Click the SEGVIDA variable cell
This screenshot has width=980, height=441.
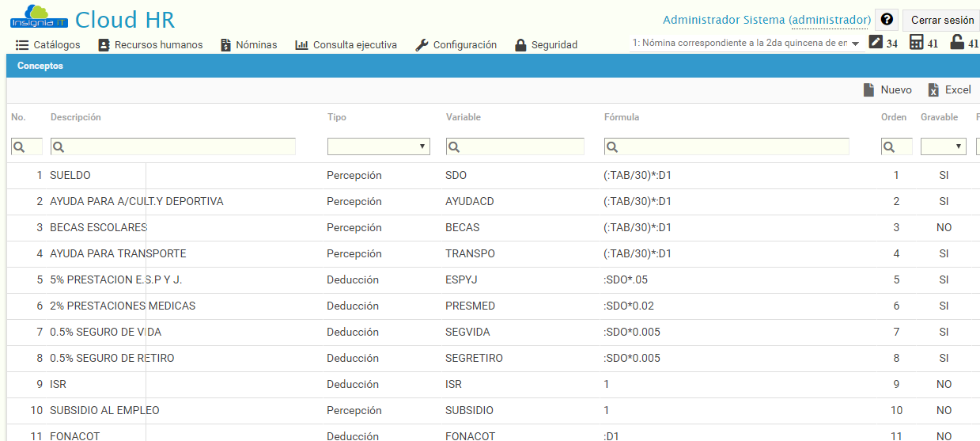pyautogui.click(x=467, y=332)
